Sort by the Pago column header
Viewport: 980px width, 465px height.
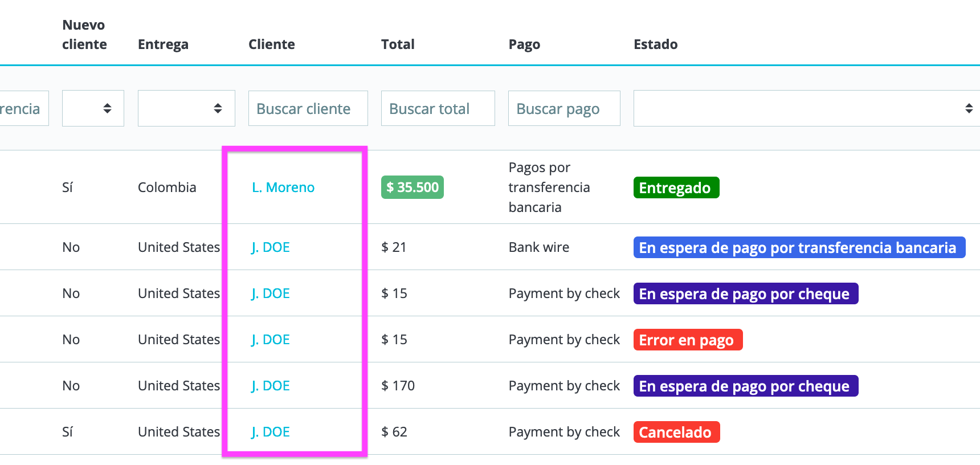coord(524,44)
